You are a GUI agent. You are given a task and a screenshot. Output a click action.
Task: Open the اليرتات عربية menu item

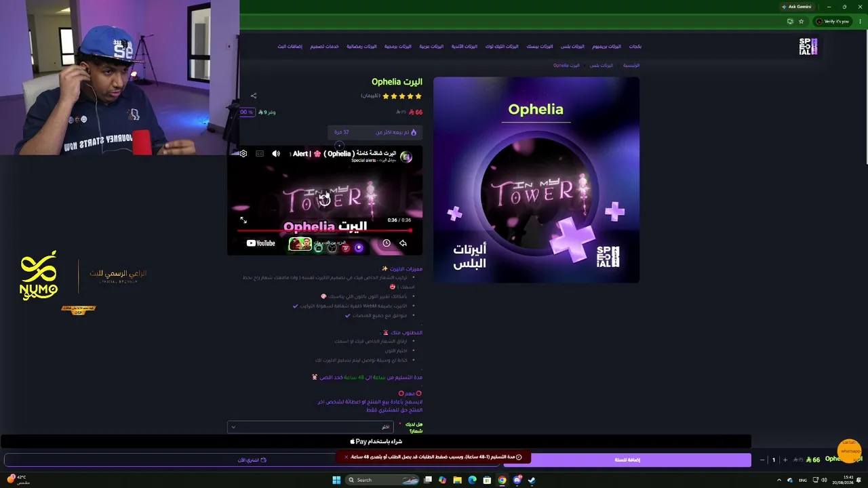point(431,47)
